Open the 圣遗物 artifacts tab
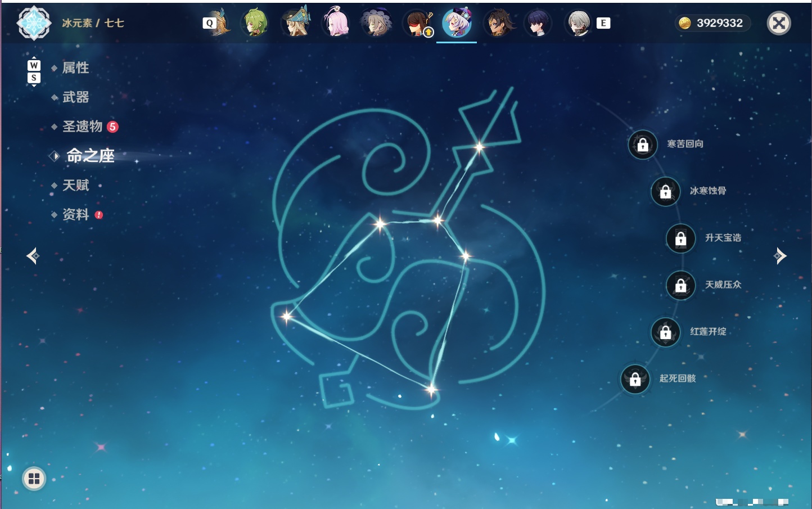812x509 pixels. tap(82, 127)
